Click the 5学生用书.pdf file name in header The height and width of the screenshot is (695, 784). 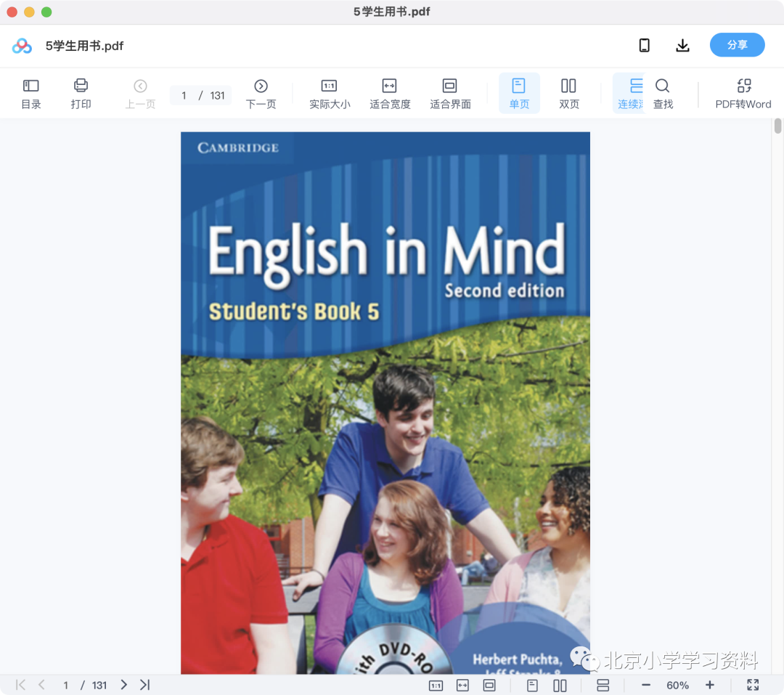point(84,46)
